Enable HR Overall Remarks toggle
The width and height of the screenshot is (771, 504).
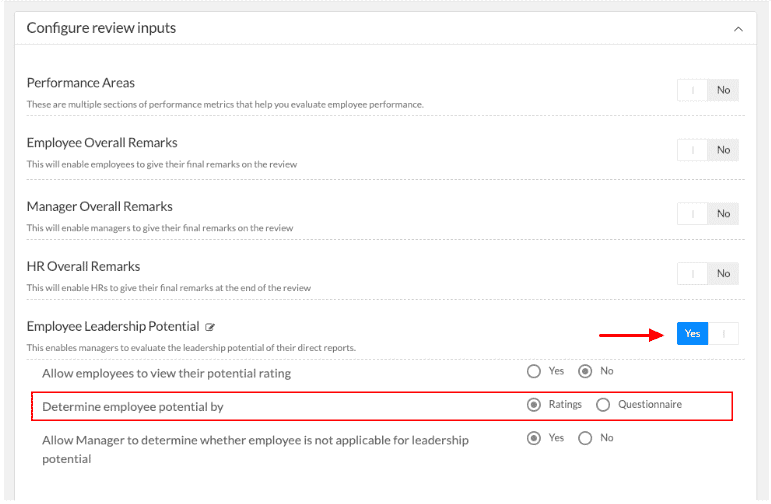(708, 273)
